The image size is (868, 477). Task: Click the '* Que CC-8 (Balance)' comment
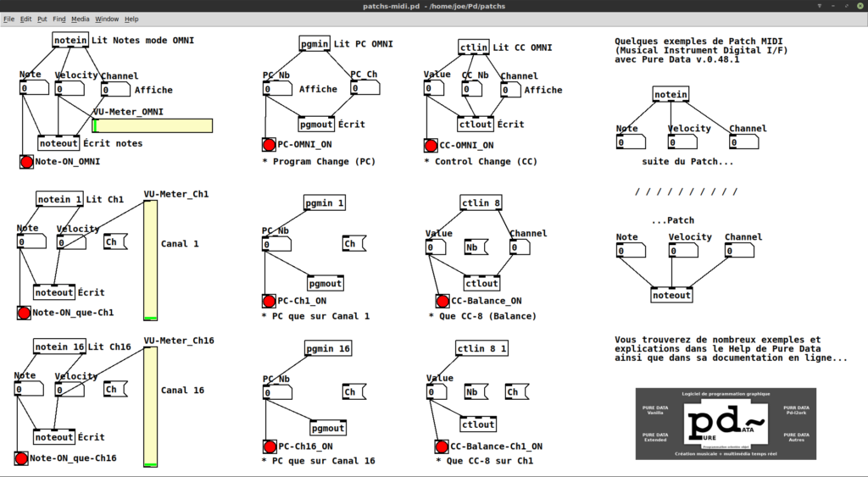coord(482,317)
